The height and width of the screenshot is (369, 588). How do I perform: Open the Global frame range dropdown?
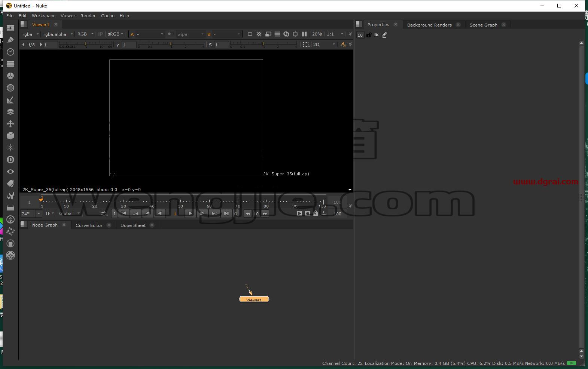(69, 213)
